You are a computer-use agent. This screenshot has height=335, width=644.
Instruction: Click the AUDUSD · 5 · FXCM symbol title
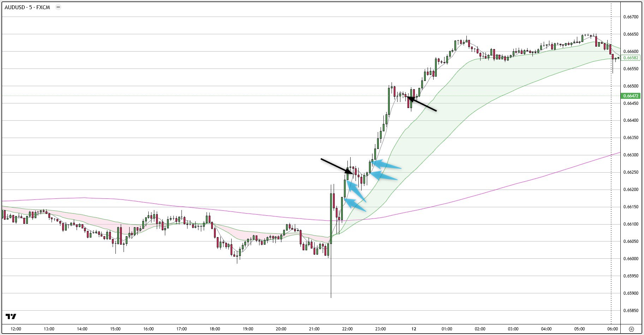pos(27,7)
